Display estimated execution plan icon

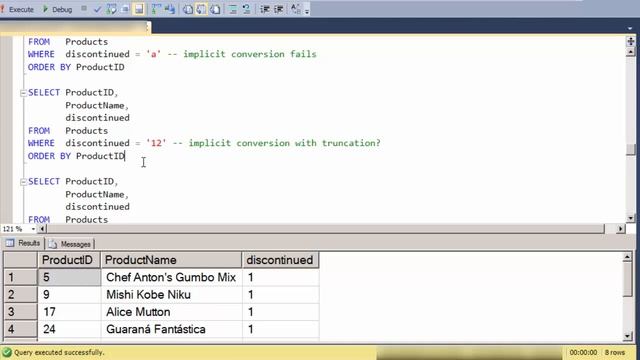(111, 9)
